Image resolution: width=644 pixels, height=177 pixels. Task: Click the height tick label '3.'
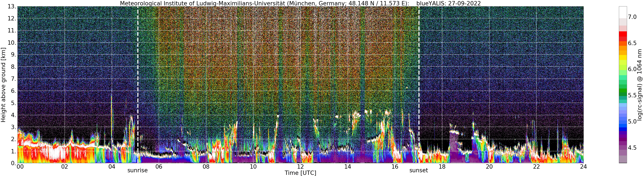pyautogui.click(x=13, y=127)
